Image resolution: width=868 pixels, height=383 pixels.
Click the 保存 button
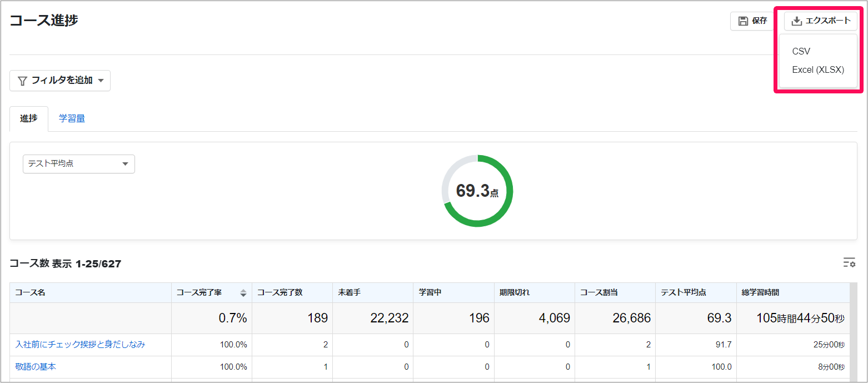coord(752,21)
